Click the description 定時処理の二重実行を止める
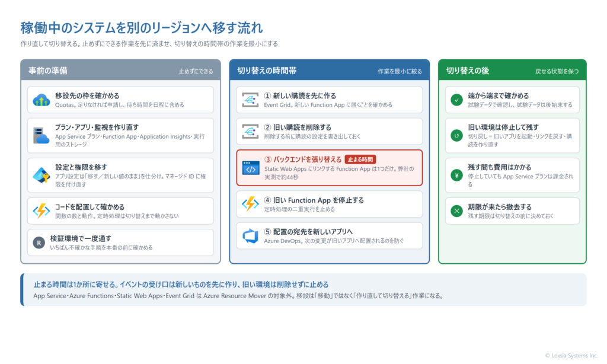This screenshot has width=607, height=364. (x=299, y=209)
